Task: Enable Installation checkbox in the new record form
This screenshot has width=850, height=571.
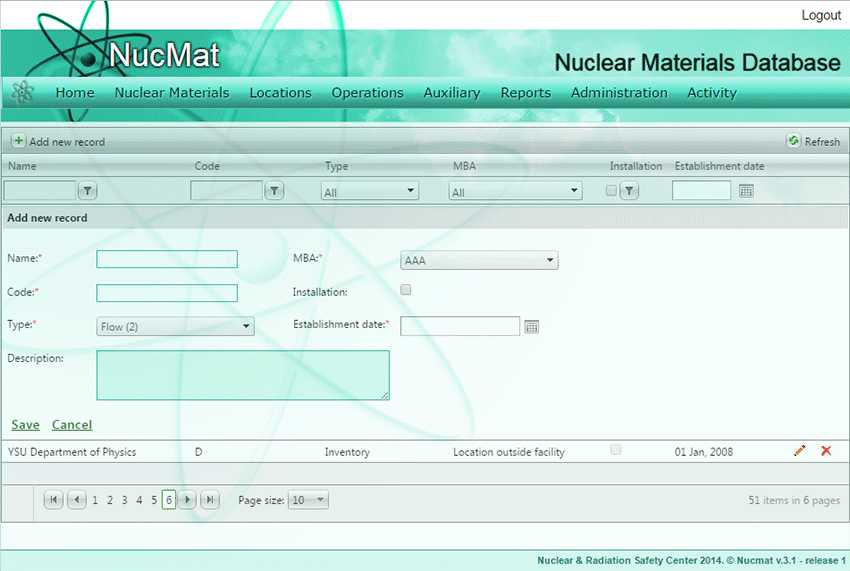Action: tap(406, 290)
